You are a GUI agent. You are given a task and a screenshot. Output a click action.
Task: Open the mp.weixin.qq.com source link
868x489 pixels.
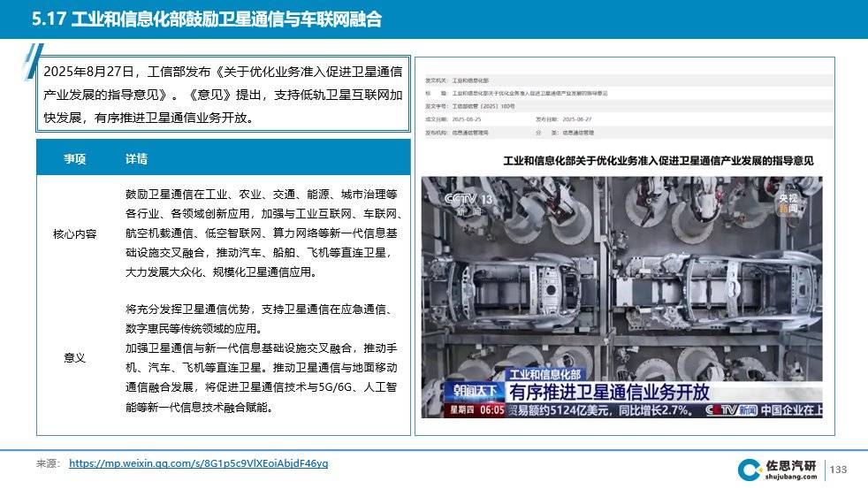click(x=198, y=463)
